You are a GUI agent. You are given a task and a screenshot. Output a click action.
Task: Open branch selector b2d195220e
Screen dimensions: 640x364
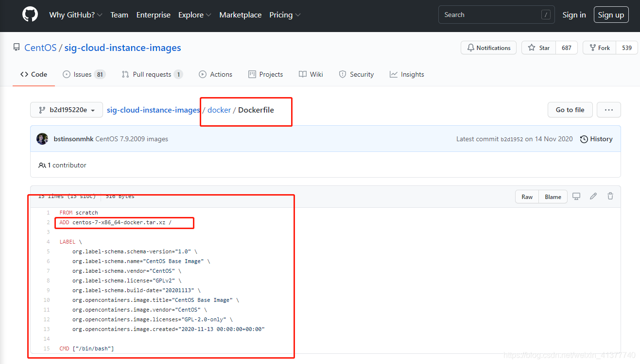[67, 110]
